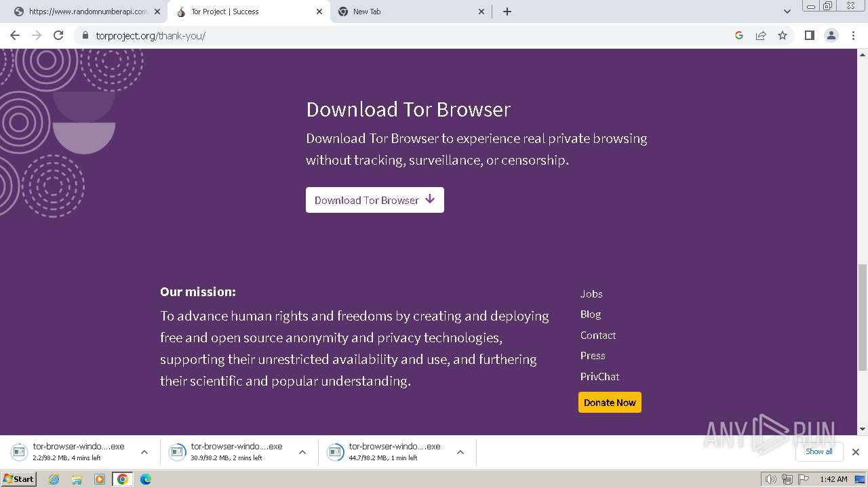Viewport: 868px width, 488px height.
Task: Reload the Tor Project page
Action: tap(58, 35)
